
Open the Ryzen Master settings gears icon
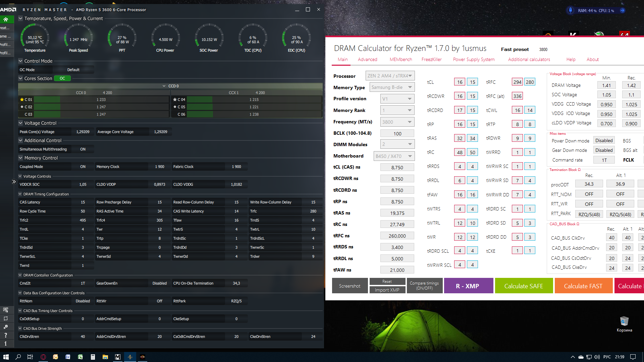pos(6,327)
